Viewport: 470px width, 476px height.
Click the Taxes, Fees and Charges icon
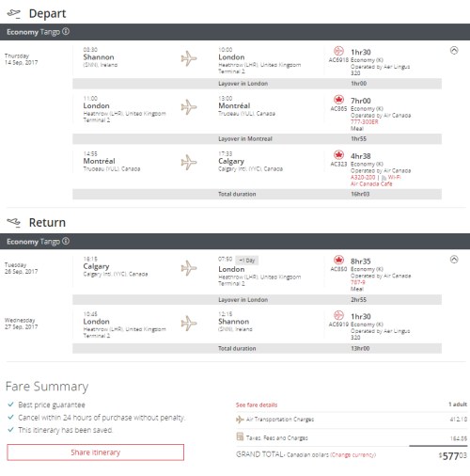pos(240,436)
